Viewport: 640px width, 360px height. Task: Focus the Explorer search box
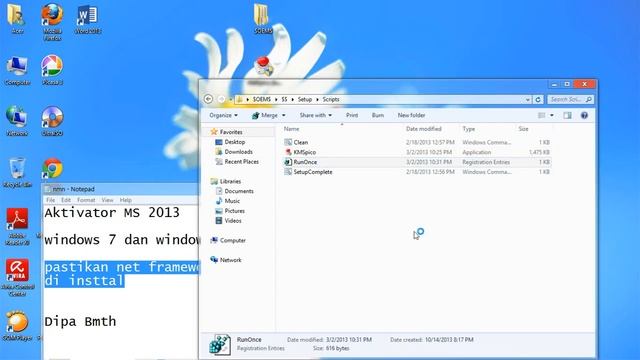pyautogui.click(x=570, y=99)
